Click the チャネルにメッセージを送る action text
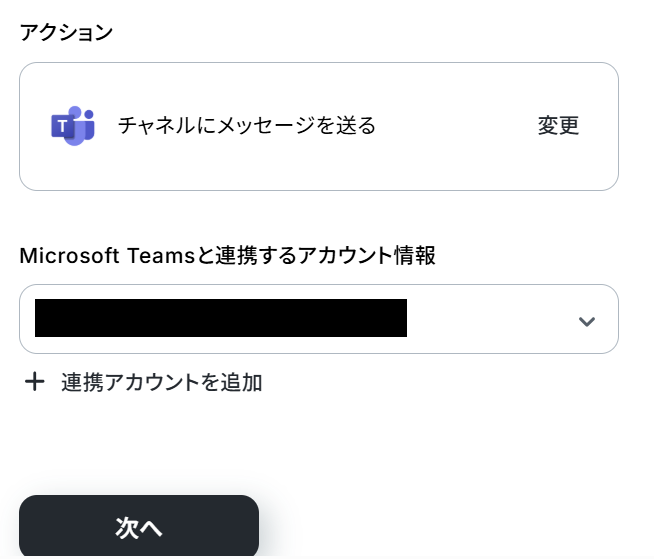Viewport: 654px width, 559px height. pyautogui.click(x=247, y=126)
